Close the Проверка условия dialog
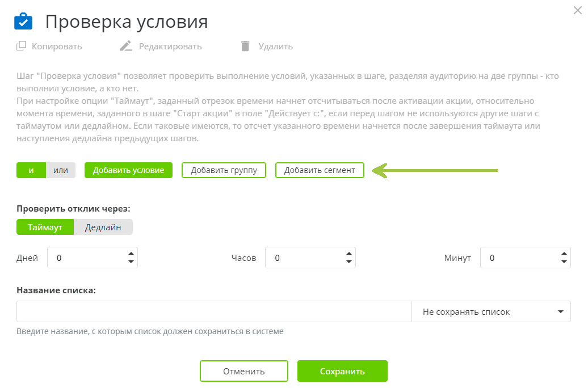Image resolution: width=588 pixels, height=388 pixels. (x=577, y=10)
